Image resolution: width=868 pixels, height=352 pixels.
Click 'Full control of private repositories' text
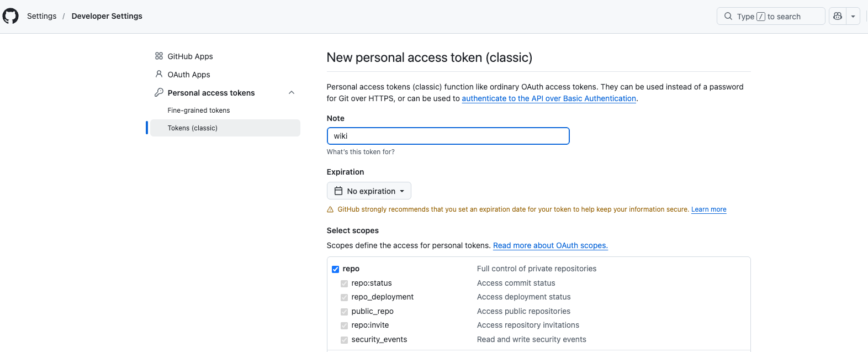point(537,269)
